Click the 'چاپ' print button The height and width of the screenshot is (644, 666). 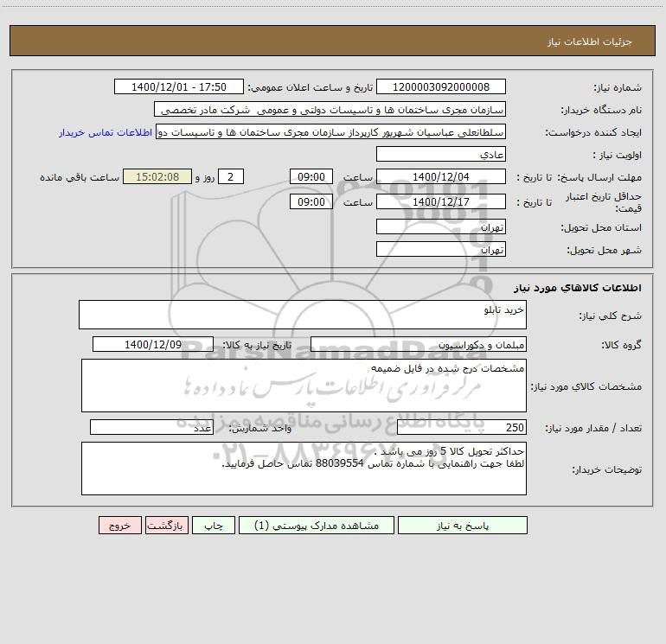click(214, 525)
